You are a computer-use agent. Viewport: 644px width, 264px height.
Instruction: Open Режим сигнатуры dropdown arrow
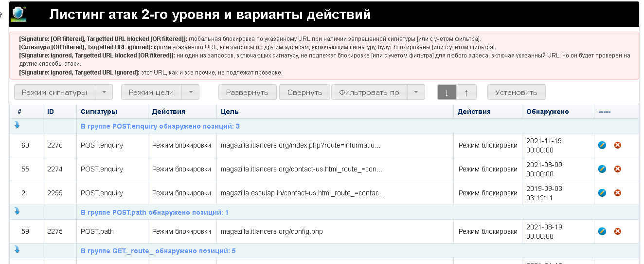tap(104, 93)
